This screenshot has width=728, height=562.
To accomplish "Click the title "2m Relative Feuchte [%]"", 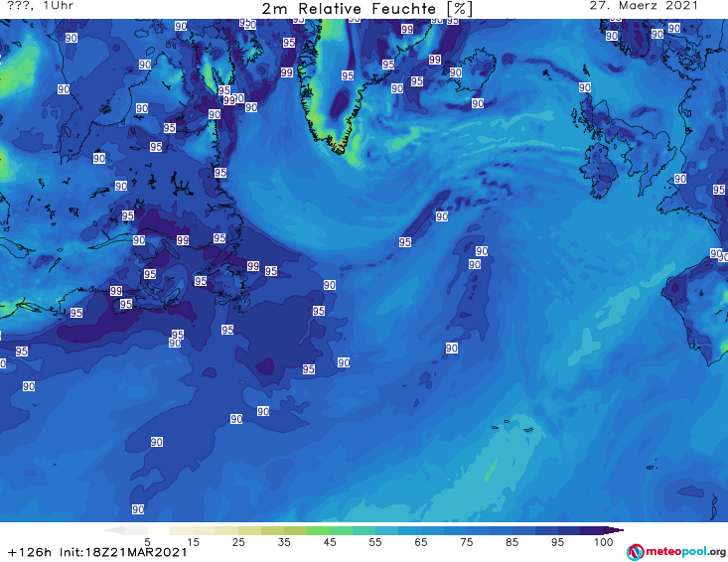I will click(366, 9).
